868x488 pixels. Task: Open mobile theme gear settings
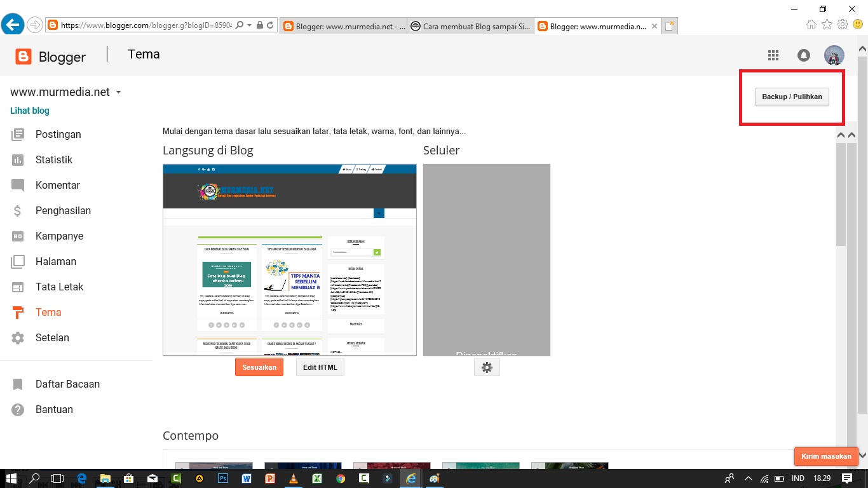486,367
